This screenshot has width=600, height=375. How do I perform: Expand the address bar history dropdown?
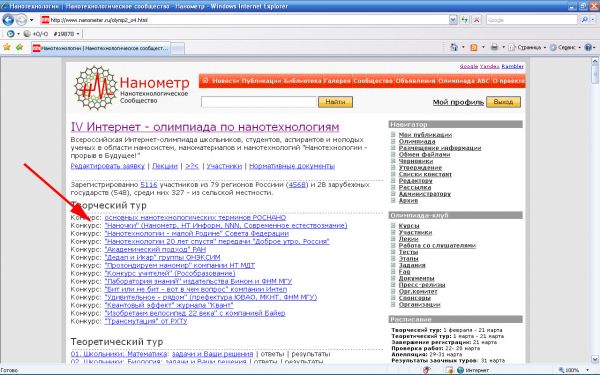[x=453, y=20]
